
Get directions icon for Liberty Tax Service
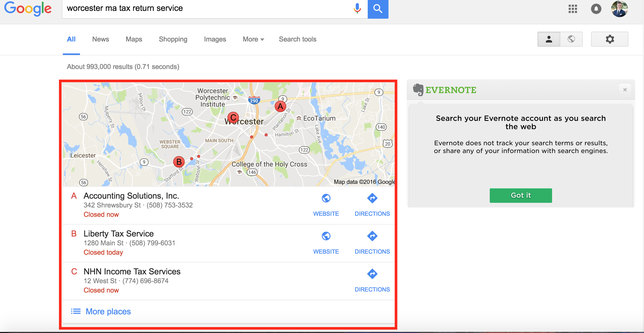372,236
